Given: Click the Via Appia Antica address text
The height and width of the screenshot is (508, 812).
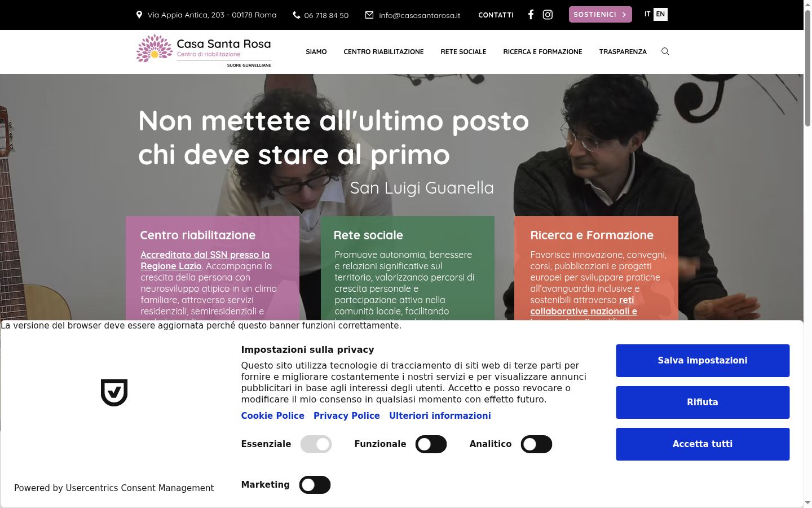Looking at the screenshot, I should [212, 15].
